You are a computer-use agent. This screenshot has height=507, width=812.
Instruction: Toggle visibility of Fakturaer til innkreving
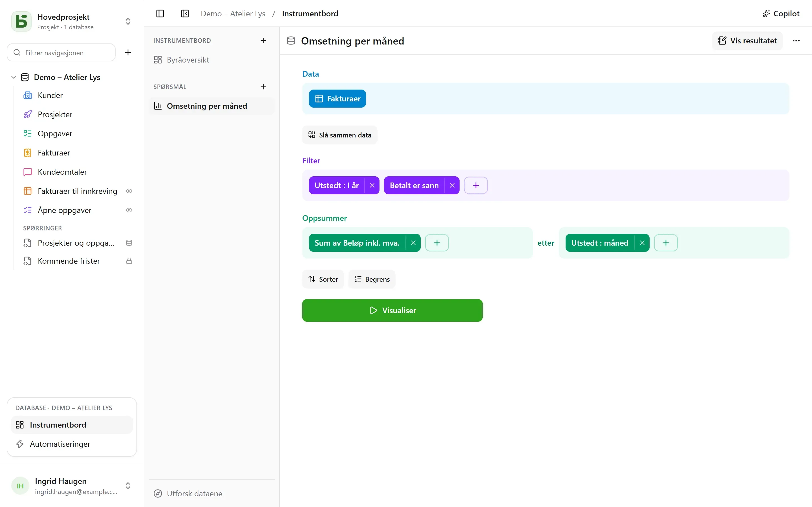129,191
